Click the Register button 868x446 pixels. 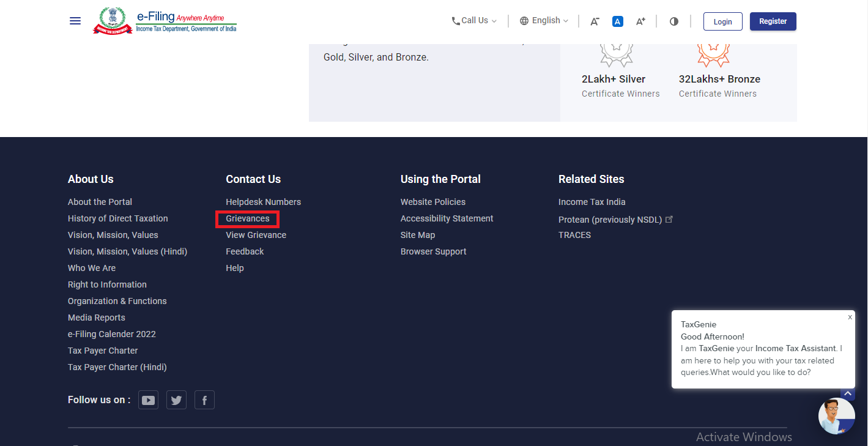click(x=773, y=21)
